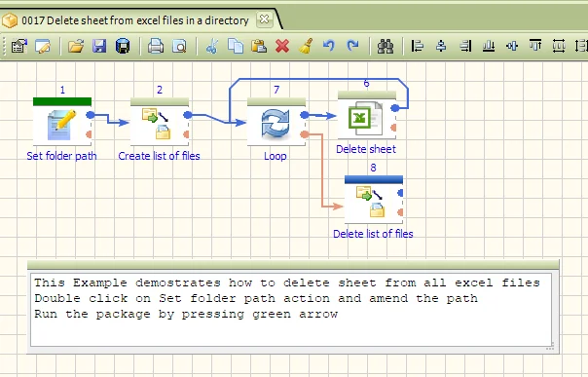Select the Set folder path action icon
588x377 pixels.
click(x=62, y=125)
